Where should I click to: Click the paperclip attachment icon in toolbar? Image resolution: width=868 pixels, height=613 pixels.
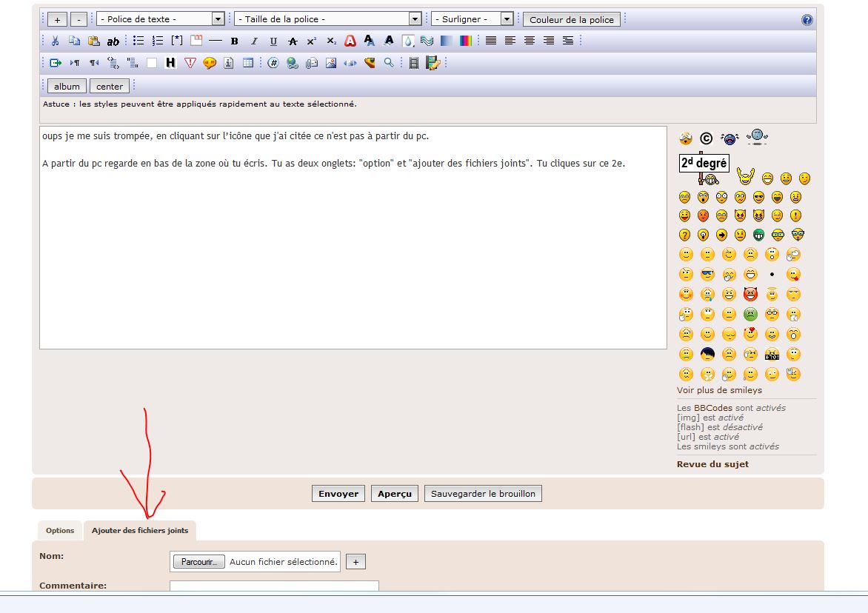[x=312, y=63]
